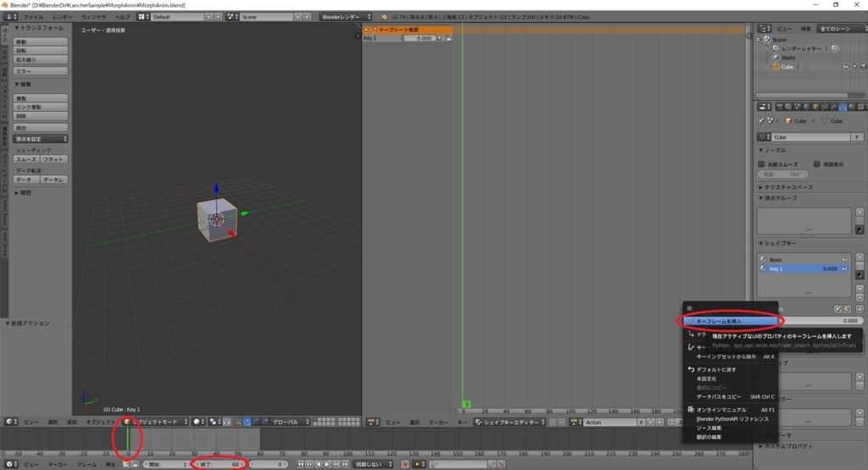Click the 移動 transform button

(x=41, y=41)
